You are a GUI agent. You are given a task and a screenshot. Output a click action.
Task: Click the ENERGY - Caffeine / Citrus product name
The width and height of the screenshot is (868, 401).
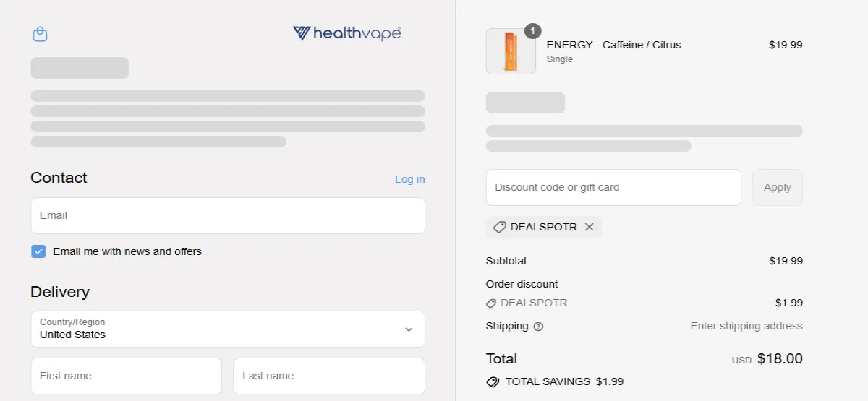coord(614,45)
